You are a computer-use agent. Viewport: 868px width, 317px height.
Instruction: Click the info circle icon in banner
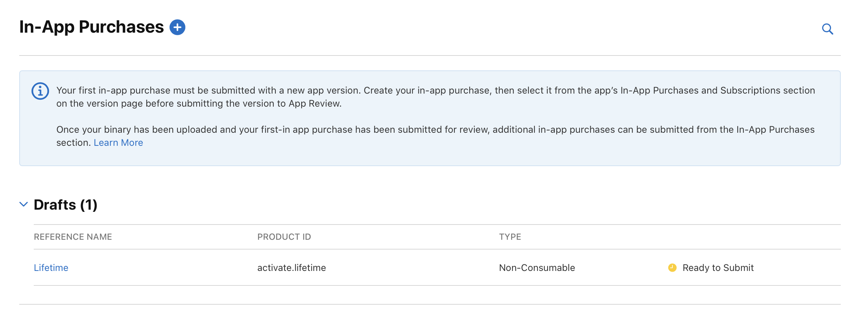(x=40, y=91)
